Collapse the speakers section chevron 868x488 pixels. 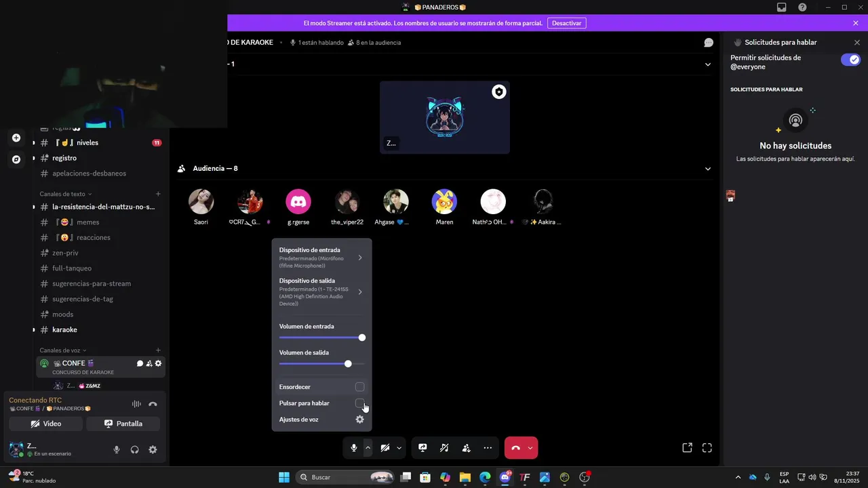[x=708, y=64]
